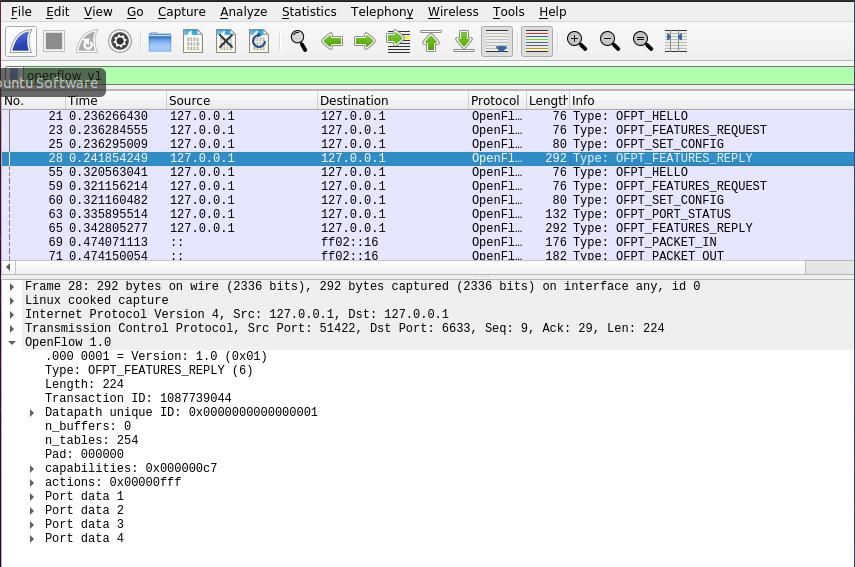Image resolution: width=855 pixels, height=567 pixels.
Task: Zoom in the main window text
Action: 576,41
